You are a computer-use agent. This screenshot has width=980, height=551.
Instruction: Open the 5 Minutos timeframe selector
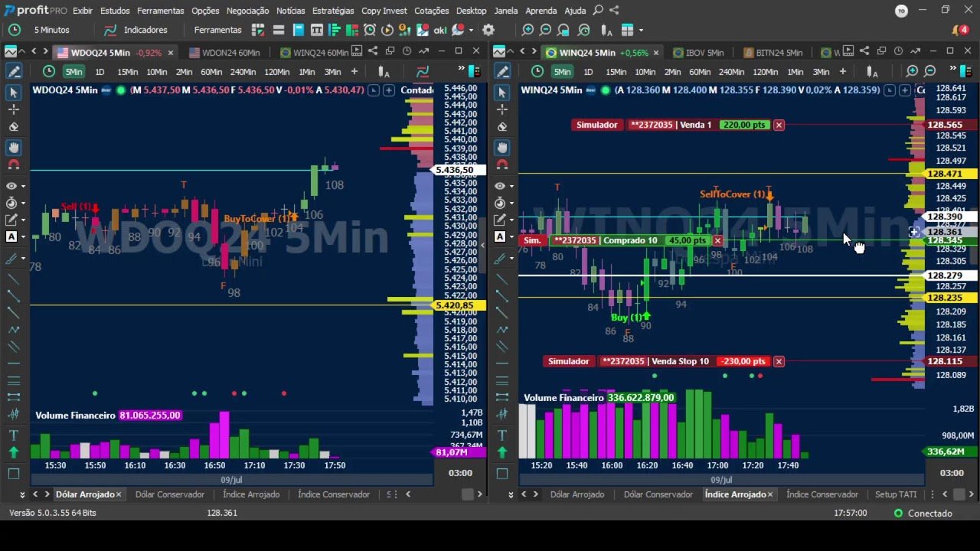coord(51,30)
